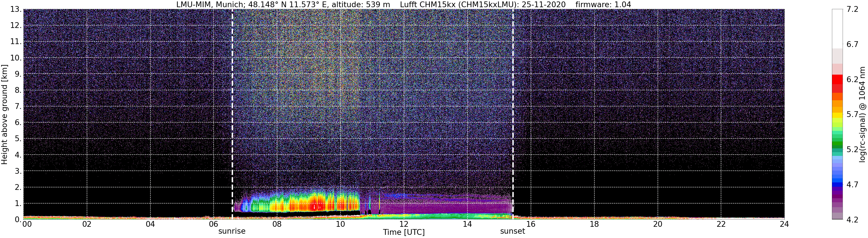Click the colorbar tick label 6.7
The height and width of the screenshot is (238, 868).
click(852, 44)
